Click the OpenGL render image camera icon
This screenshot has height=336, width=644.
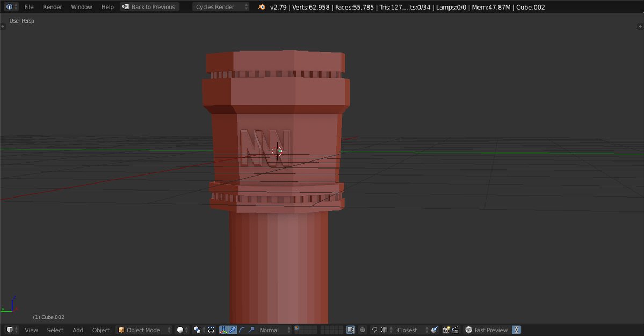click(x=446, y=330)
